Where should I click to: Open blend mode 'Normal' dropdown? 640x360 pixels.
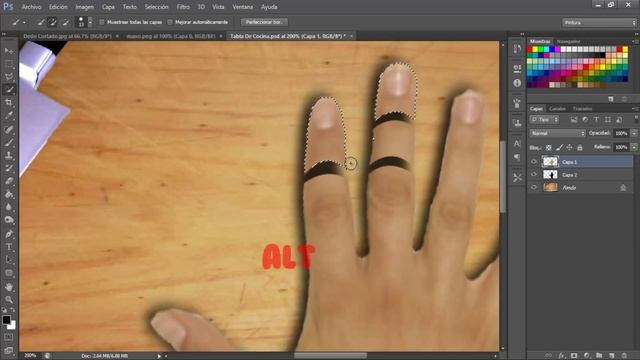(557, 133)
